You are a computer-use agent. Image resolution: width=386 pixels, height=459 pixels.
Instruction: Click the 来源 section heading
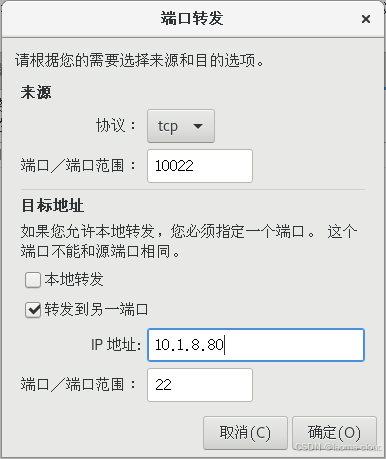coord(36,92)
